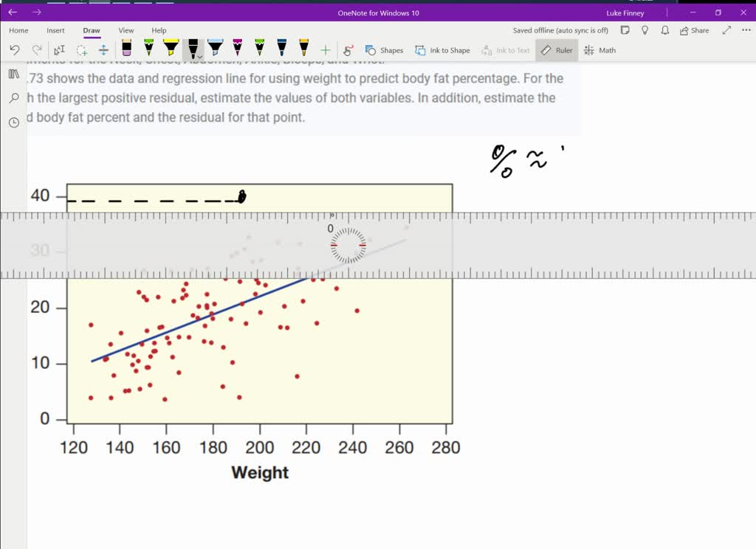This screenshot has height=549, width=756.
Task: Open the Notebooks sidebar icon
Action: 13,75
